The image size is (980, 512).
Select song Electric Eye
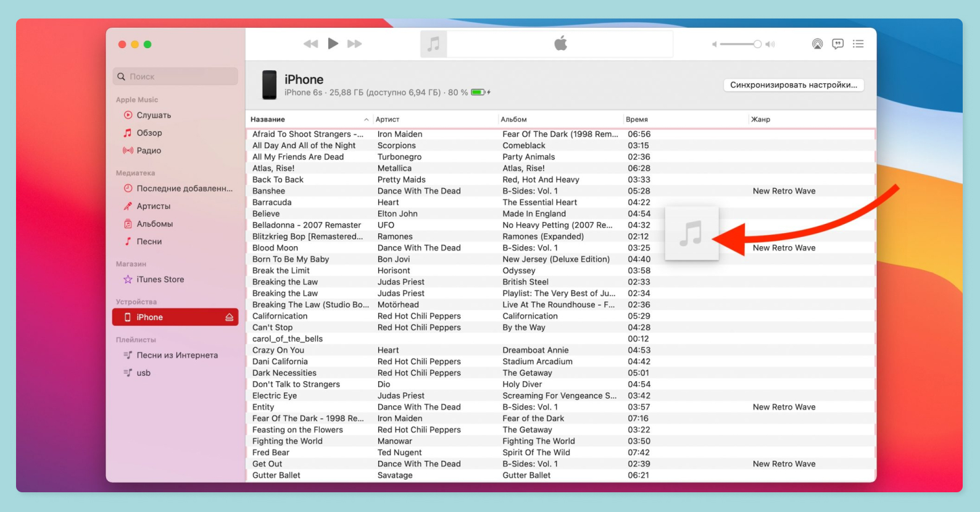point(275,396)
